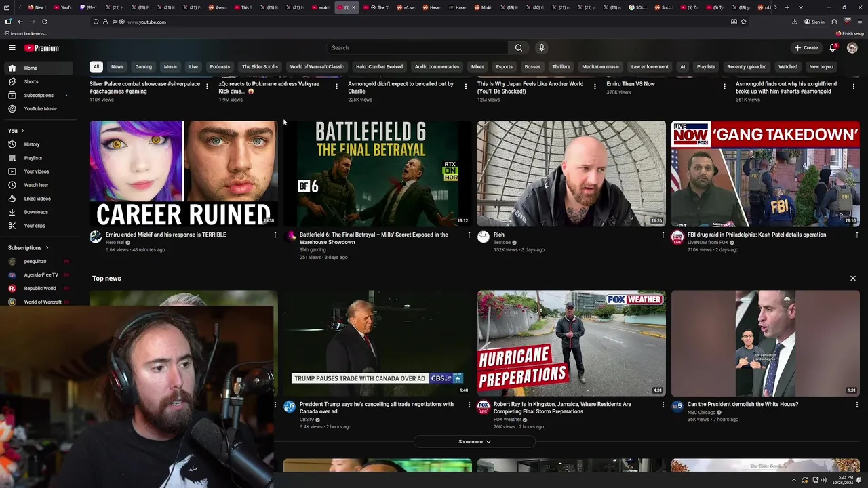
Task: Select the Live filter chip
Action: click(193, 66)
